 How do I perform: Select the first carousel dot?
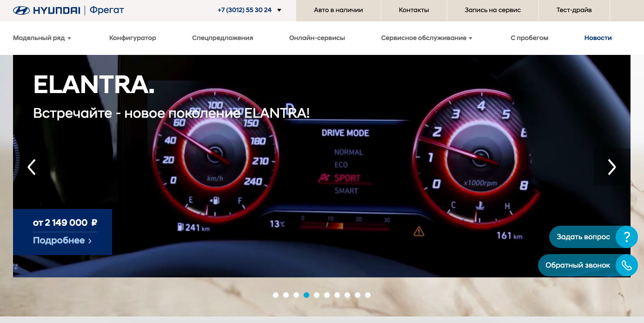tap(276, 295)
